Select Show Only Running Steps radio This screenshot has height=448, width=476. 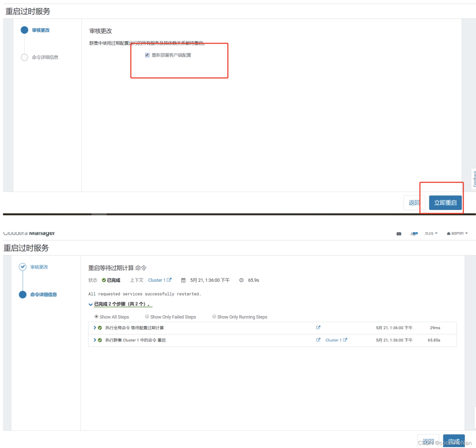click(x=214, y=316)
